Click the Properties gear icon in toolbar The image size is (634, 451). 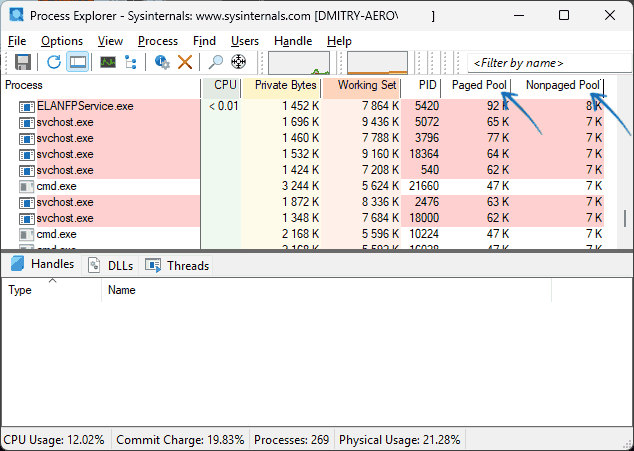pyautogui.click(x=162, y=62)
